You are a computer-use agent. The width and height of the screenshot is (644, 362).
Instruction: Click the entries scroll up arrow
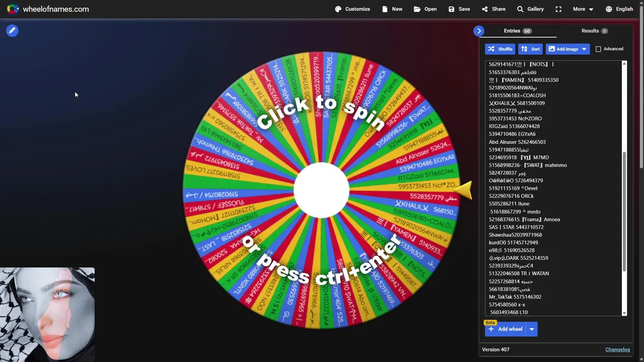coord(624,63)
